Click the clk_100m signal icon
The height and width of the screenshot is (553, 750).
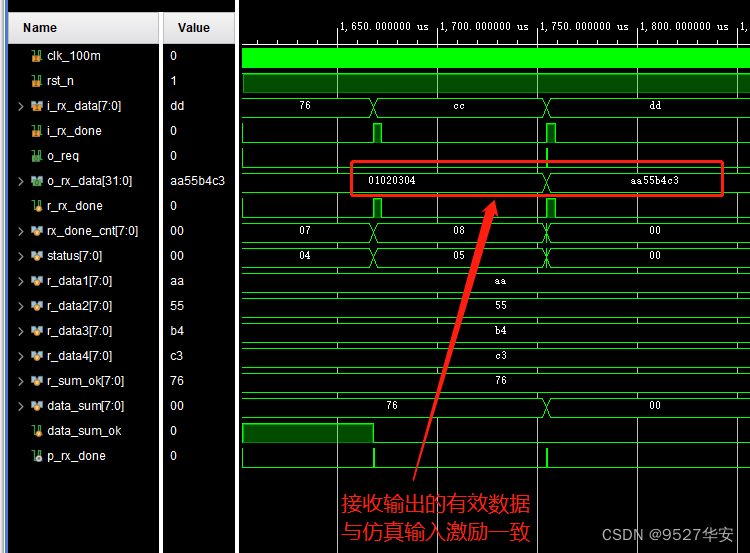(x=37, y=56)
